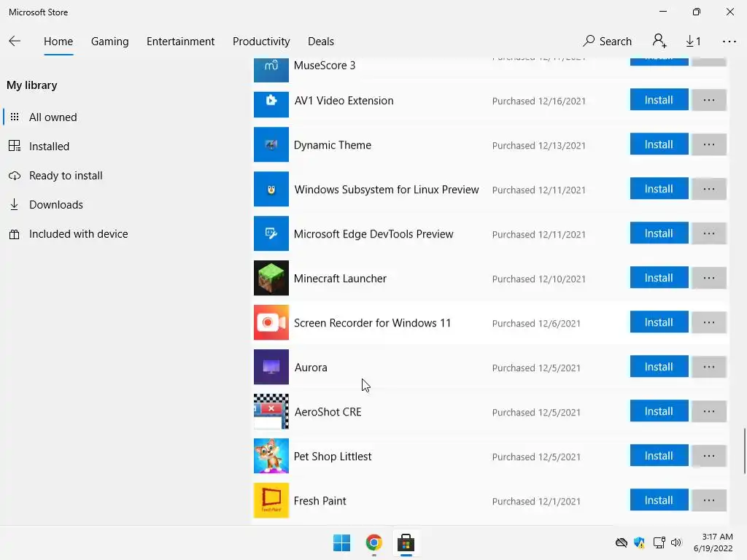The height and width of the screenshot is (560, 747).
Task: Open more options for Minecraft Launcher
Action: pos(709,278)
